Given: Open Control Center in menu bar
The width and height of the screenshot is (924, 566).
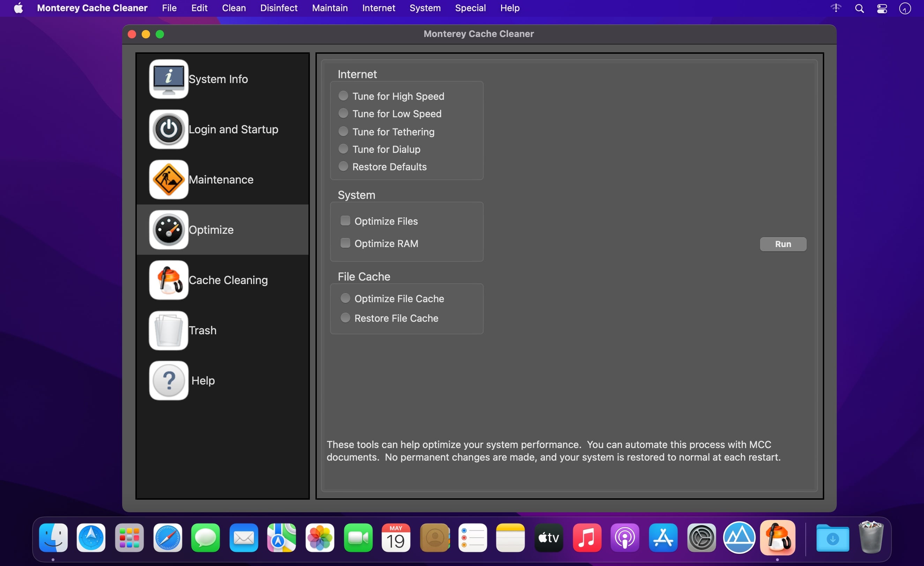Looking at the screenshot, I should point(882,8).
